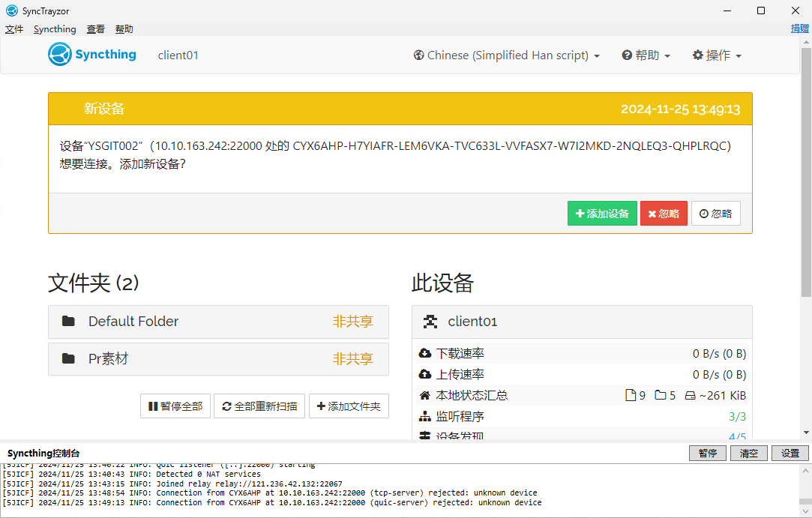Viewport: 812px width, 518px height.
Task: Click the disk size icon near ~261 KiB
Action: click(x=691, y=396)
